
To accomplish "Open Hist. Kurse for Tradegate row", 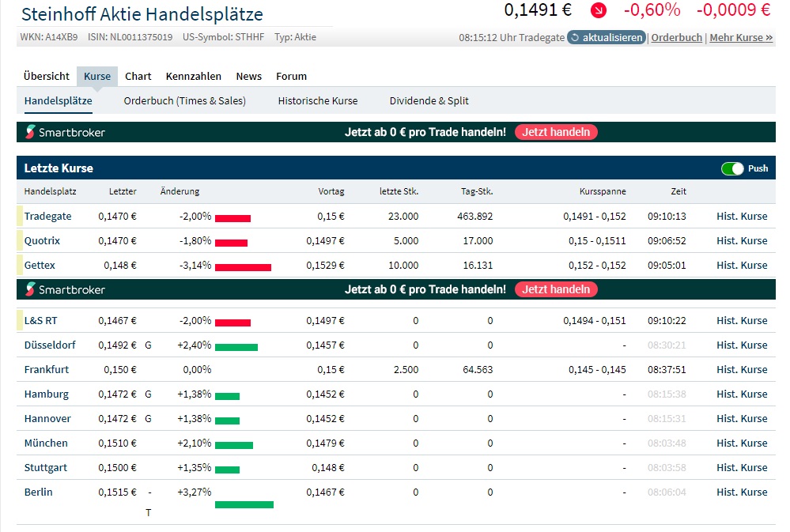I will [742, 216].
